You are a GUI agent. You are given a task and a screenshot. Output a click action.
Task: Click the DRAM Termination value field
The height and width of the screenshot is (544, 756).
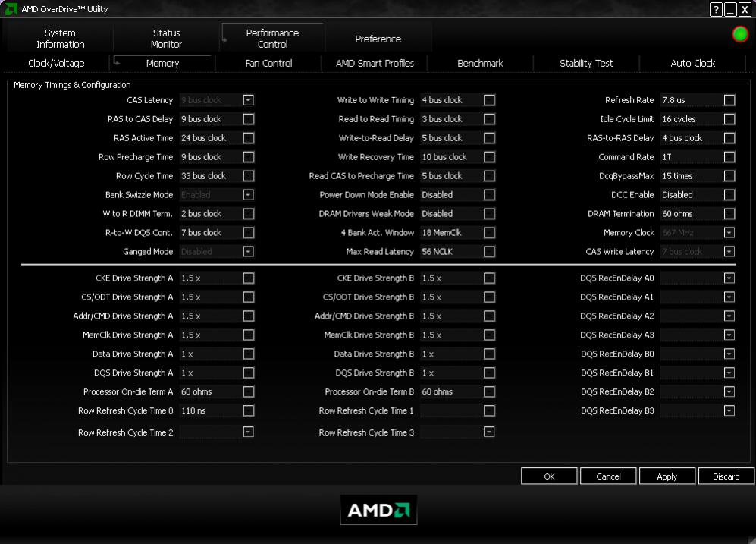(691, 214)
